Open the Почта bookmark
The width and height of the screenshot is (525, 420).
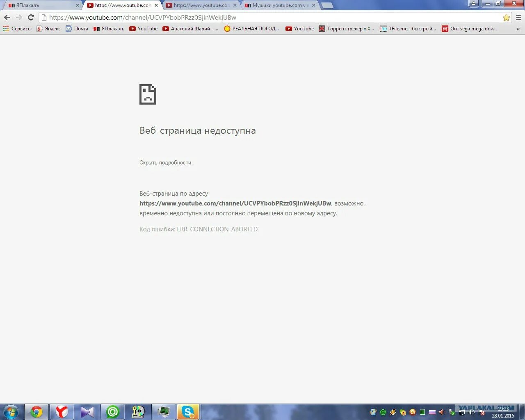click(x=77, y=29)
